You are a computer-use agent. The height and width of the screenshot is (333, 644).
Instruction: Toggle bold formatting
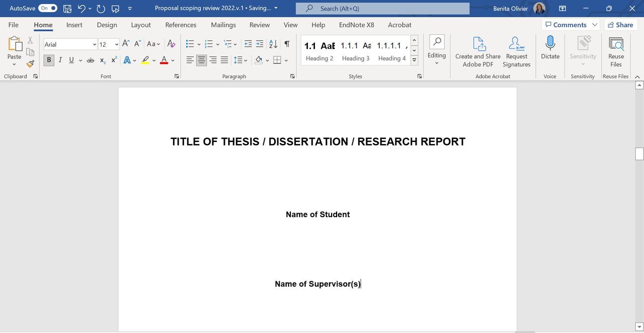[49, 60]
